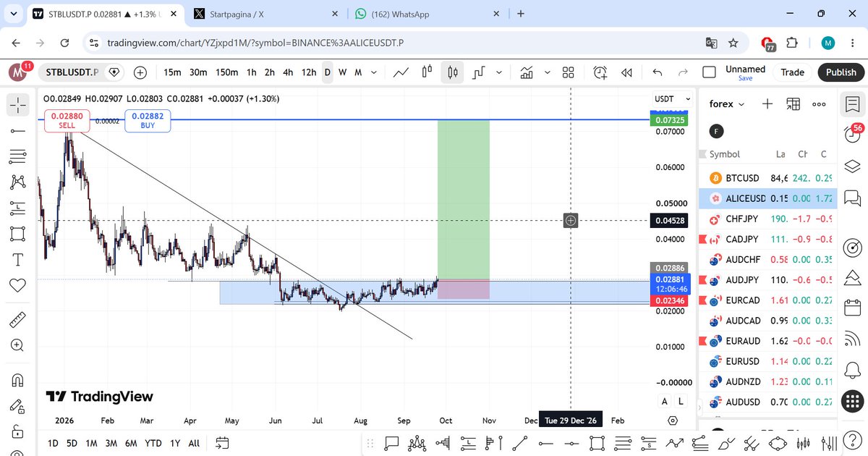The height and width of the screenshot is (456, 868).
Task: Toggle magnet mode for drawings
Action: [x=18, y=380]
